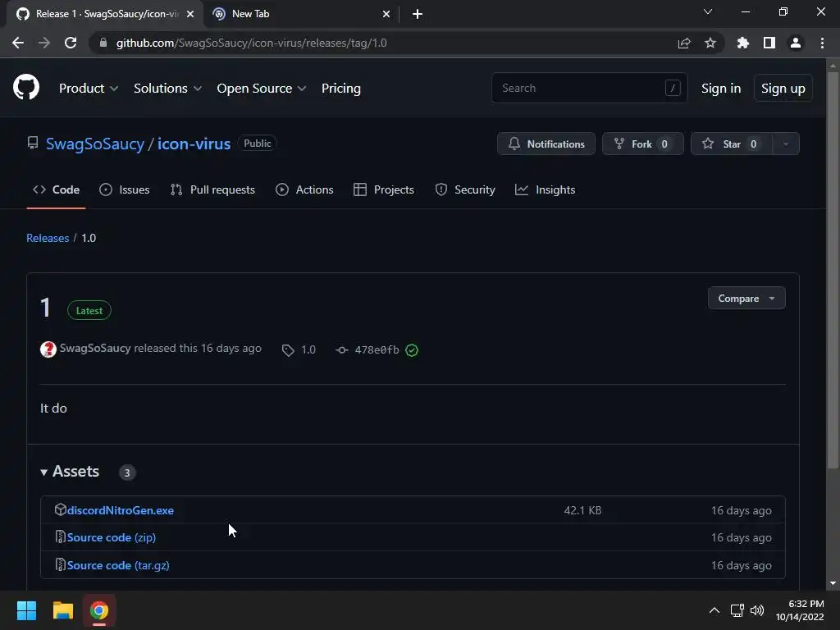Click the repository icon beside SwagSoSaucy
This screenshot has height=630, width=840.
pyautogui.click(x=33, y=143)
